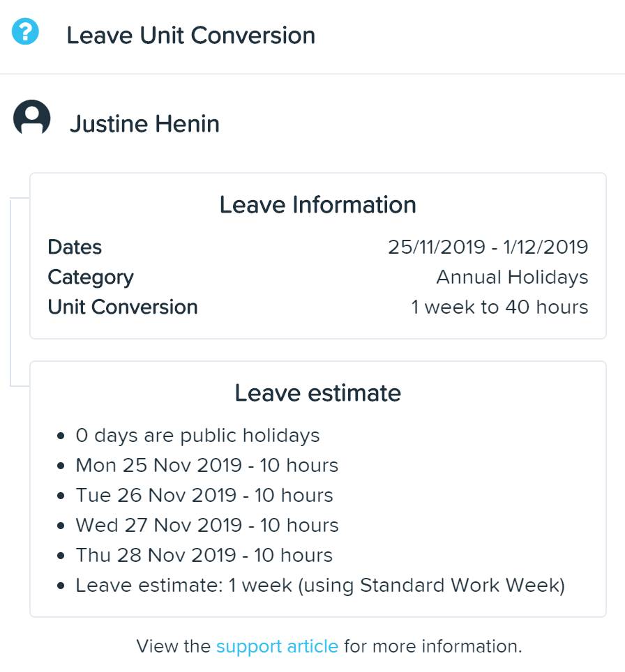Click the 25/11/2019 - 1/12/2019 date range
Viewport: 625px width, 672px height.
click(488, 247)
